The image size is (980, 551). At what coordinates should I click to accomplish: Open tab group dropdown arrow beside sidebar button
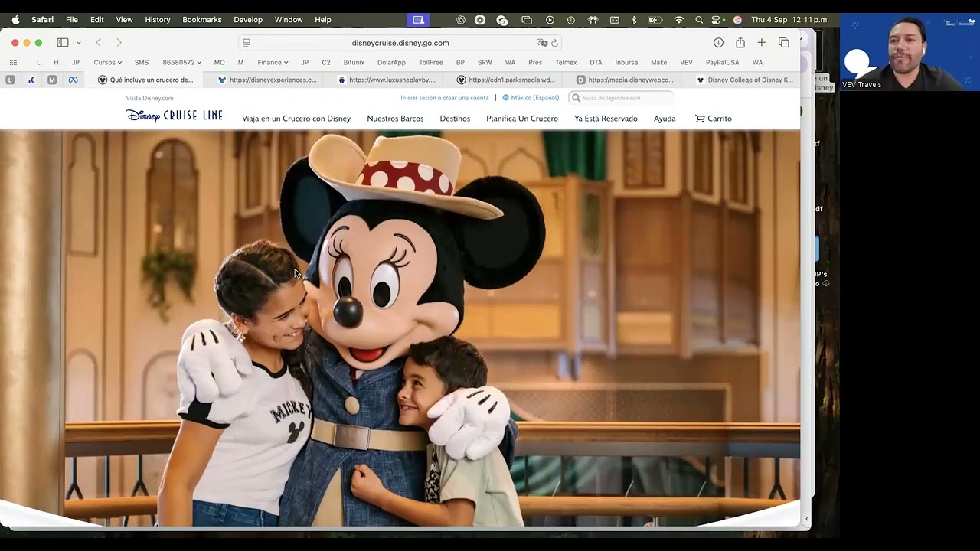[79, 43]
